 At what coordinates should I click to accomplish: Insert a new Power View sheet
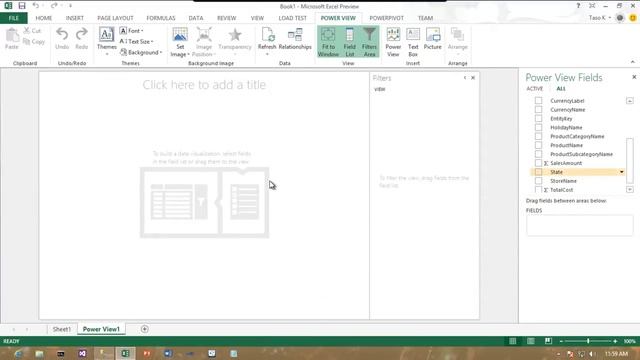(393, 42)
